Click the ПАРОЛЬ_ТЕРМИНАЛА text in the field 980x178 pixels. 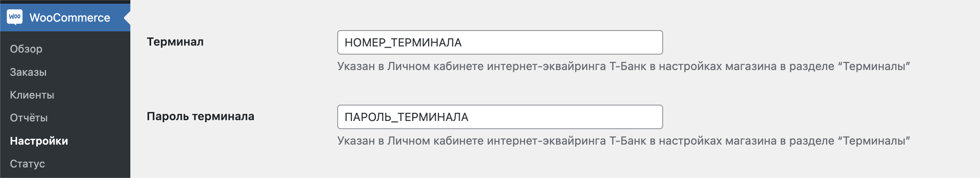(406, 117)
